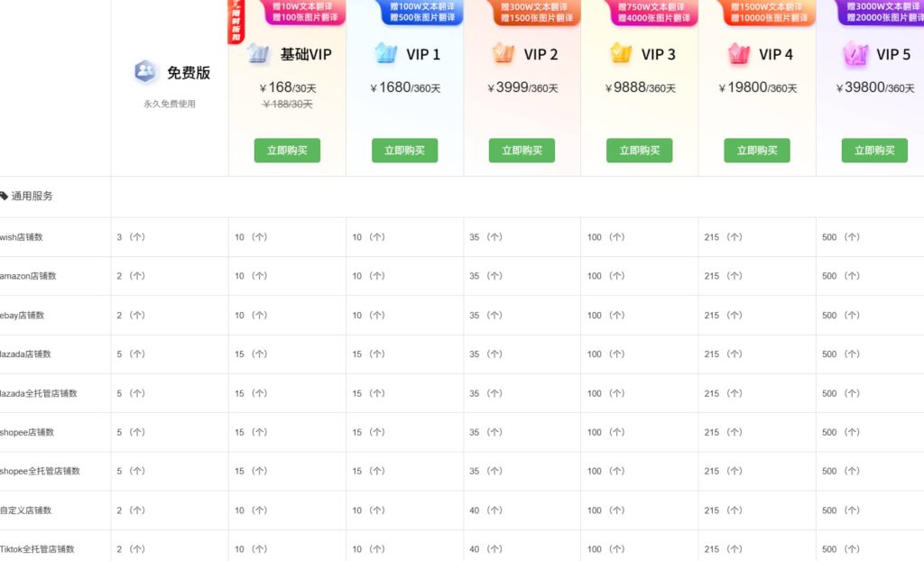Click the amazon店铺数 row label

(x=28, y=276)
